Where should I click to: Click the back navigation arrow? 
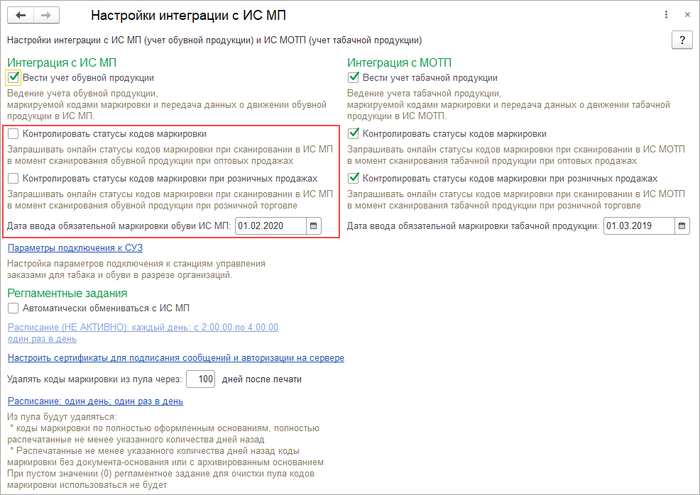pyautogui.click(x=21, y=16)
